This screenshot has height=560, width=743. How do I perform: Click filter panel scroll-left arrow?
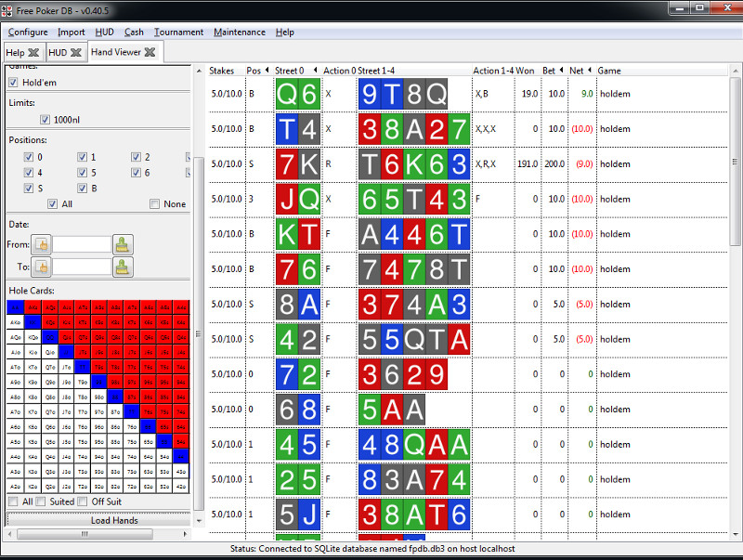(x=10, y=534)
